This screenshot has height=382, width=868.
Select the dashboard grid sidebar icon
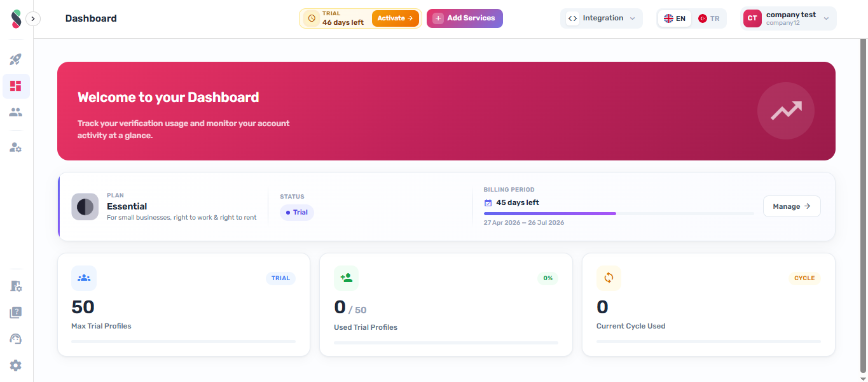[16, 86]
